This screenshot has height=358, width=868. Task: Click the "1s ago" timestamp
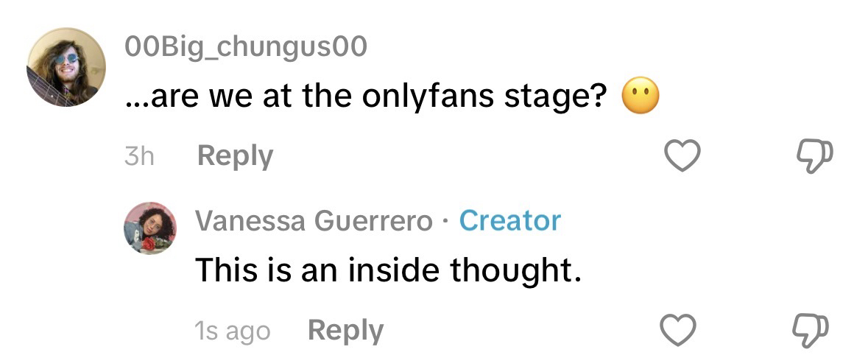[x=233, y=331]
